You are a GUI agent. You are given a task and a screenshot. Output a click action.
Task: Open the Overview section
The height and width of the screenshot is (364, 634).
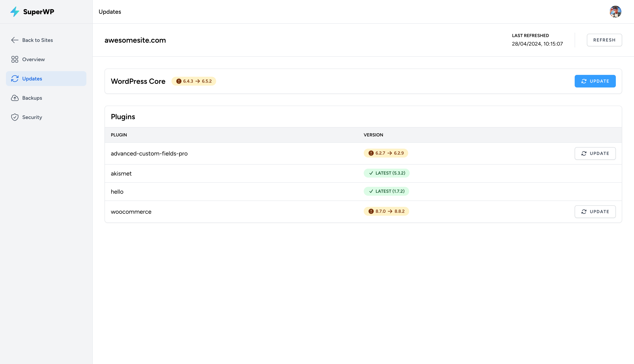[46, 59]
